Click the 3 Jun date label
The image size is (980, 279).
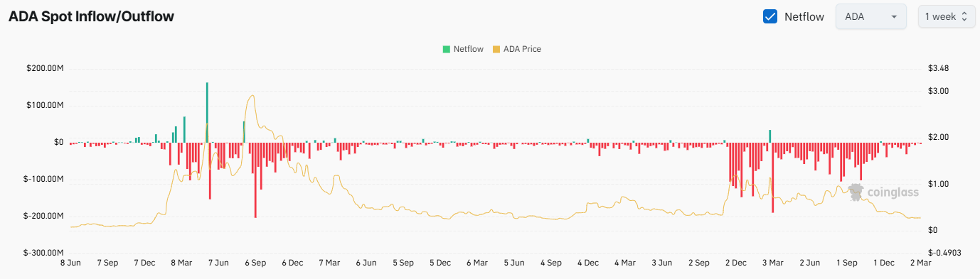[662, 263]
